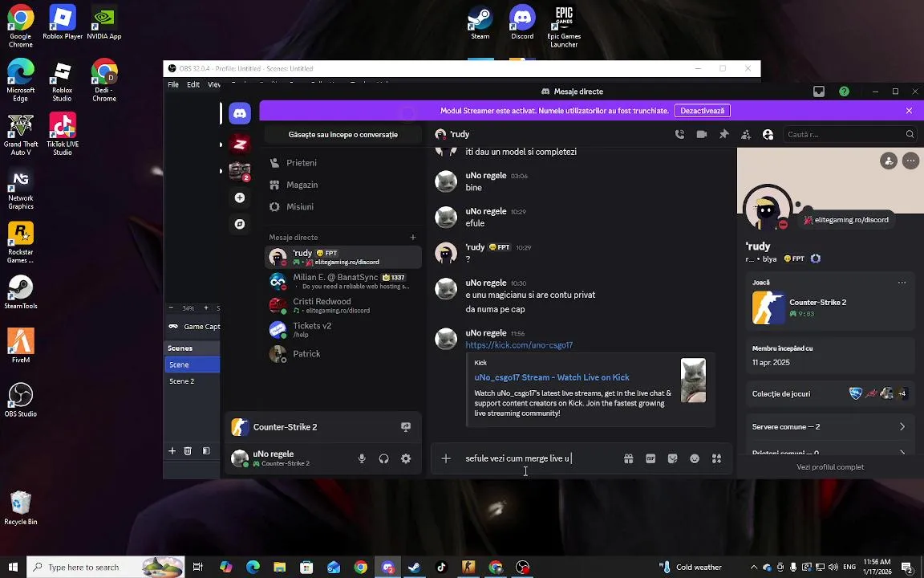Viewport: 924px width, 578px height.
Task: Click Vezi profilul complet
Action: pyautogui.click(x=829, y=466)
